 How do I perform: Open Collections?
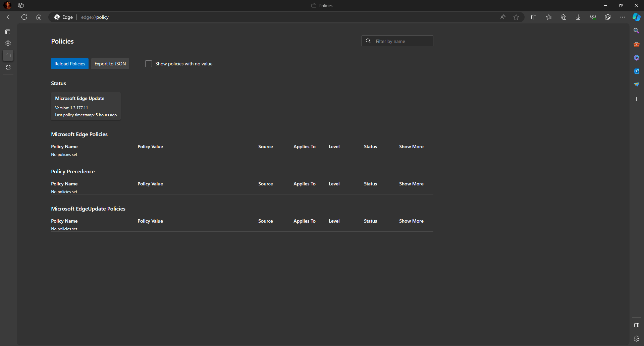pos(563,17)
